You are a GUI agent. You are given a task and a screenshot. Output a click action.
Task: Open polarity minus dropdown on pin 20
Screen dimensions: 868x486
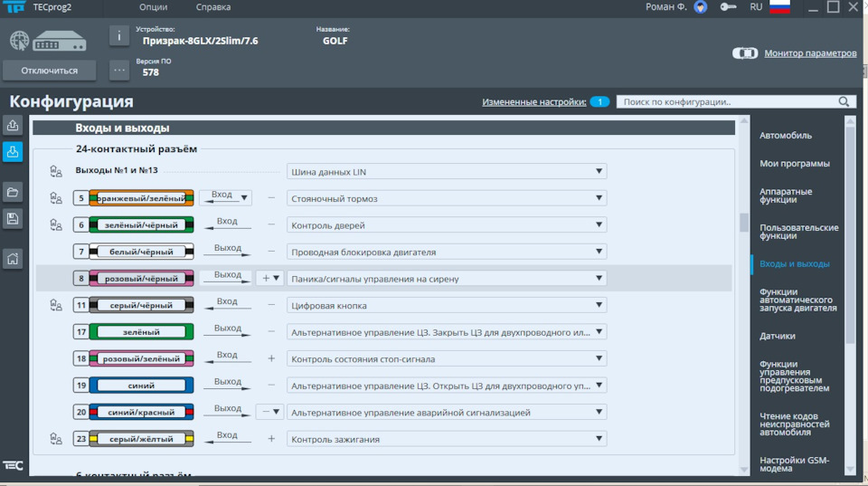coord(270,412)
